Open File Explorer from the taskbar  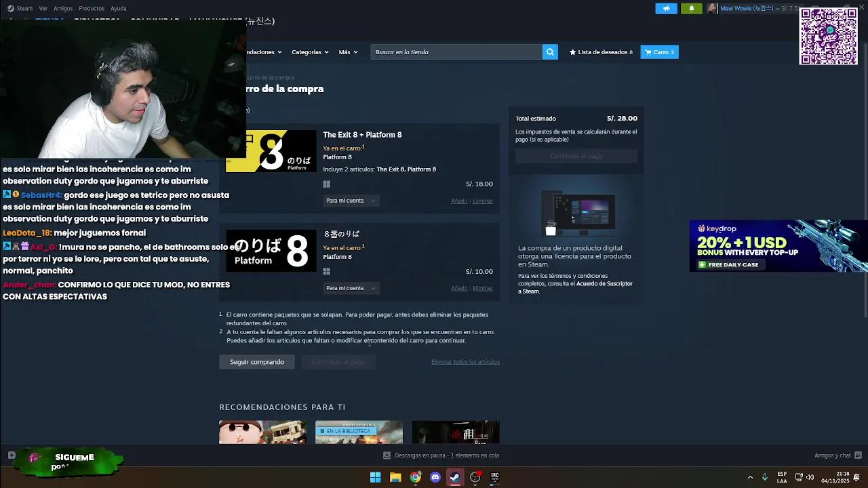395,477
